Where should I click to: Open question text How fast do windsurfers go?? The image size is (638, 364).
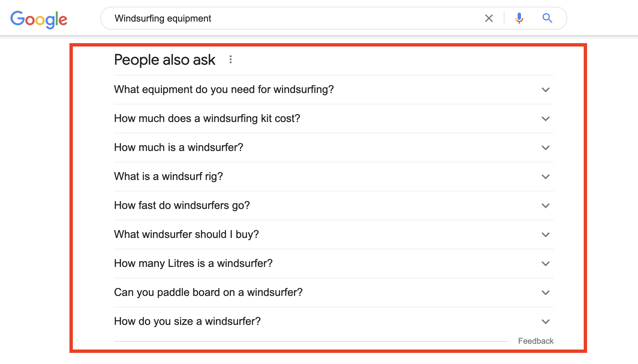[x=182, y=206]
